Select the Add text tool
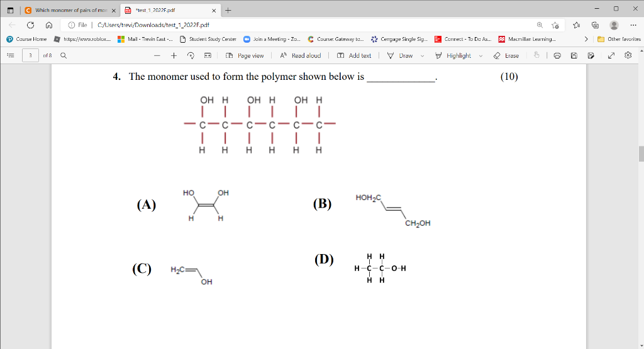The width and height of the screenshot is (644, 349). tap(354, 55)
